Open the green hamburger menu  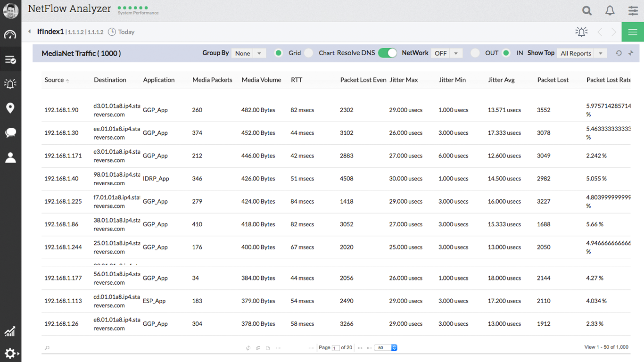(633, 32)
